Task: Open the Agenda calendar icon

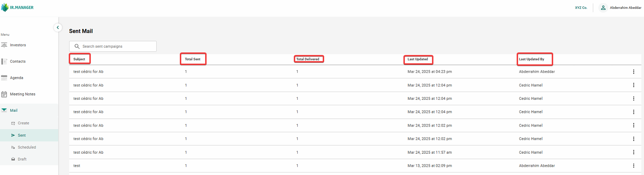Action: tap(4, 78)
